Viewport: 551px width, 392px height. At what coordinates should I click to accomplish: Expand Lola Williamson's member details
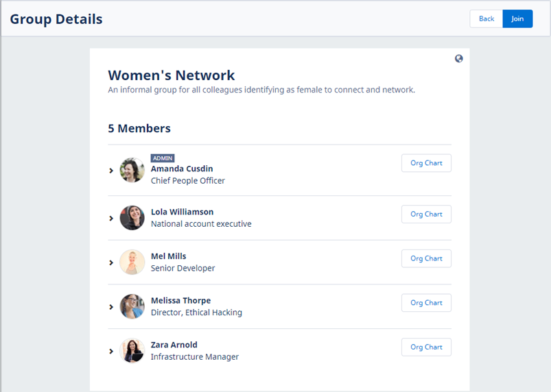coord(111,219)
